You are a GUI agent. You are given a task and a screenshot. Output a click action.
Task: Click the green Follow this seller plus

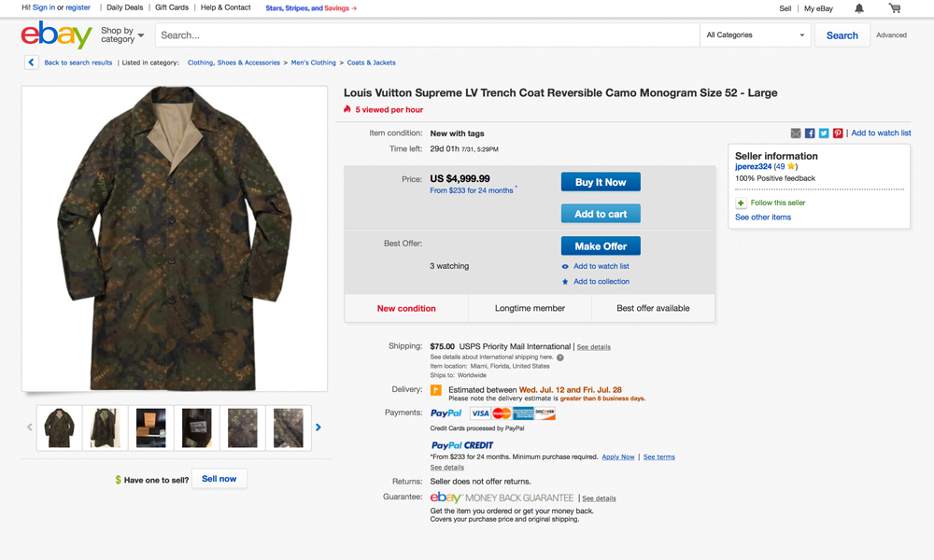[x=741, y=203]
